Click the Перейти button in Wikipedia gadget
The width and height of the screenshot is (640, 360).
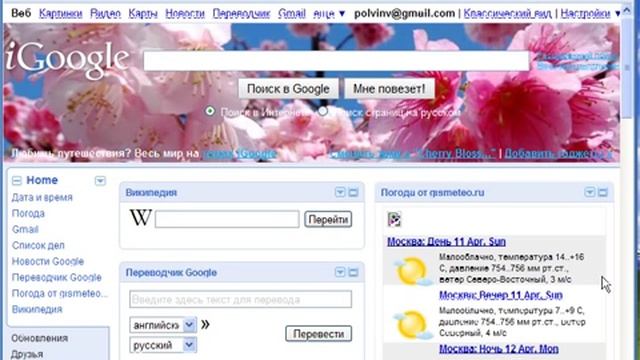click(x=328, y=219)
